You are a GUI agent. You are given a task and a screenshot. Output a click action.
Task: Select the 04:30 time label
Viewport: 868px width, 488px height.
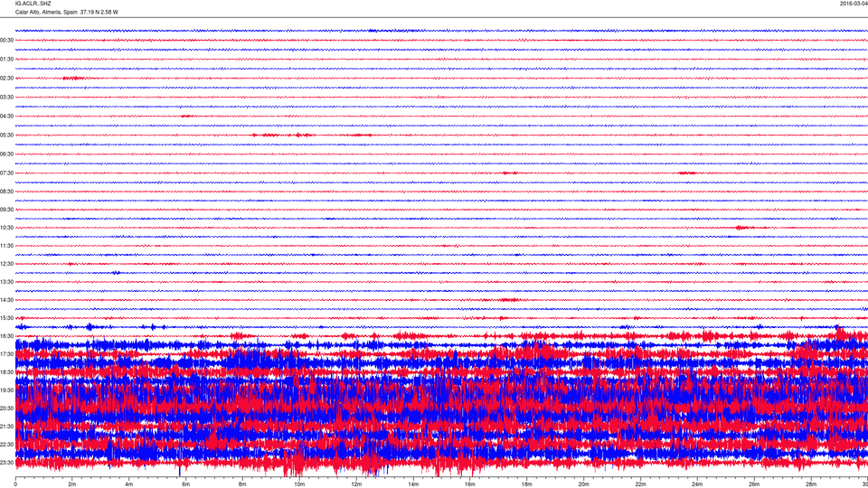(6, 117)
